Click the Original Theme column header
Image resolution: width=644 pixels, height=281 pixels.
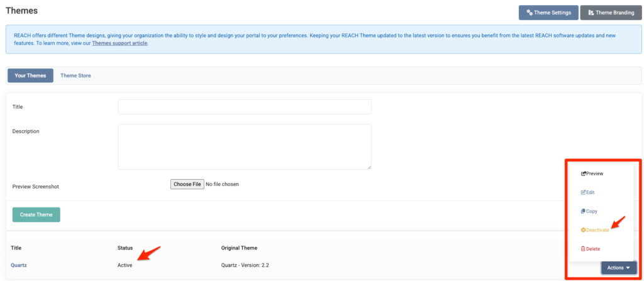[239, 248]
